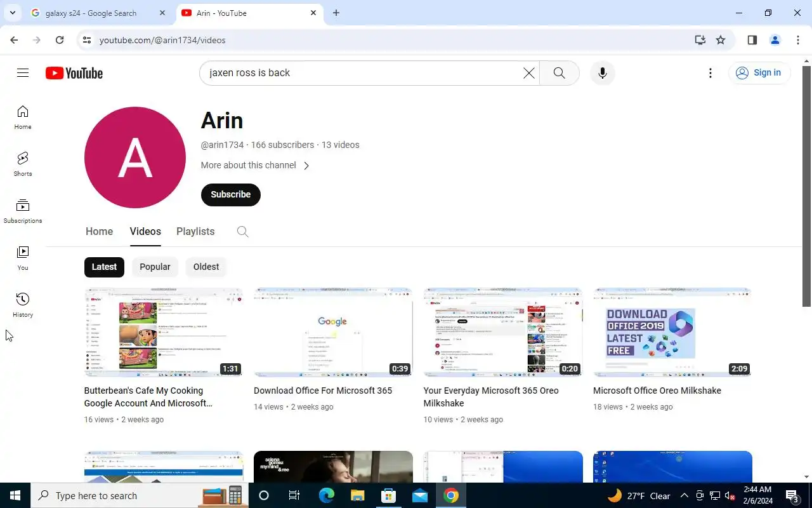Reload the page with refresh icon
812x508 pixels.
tap(60, 40)
